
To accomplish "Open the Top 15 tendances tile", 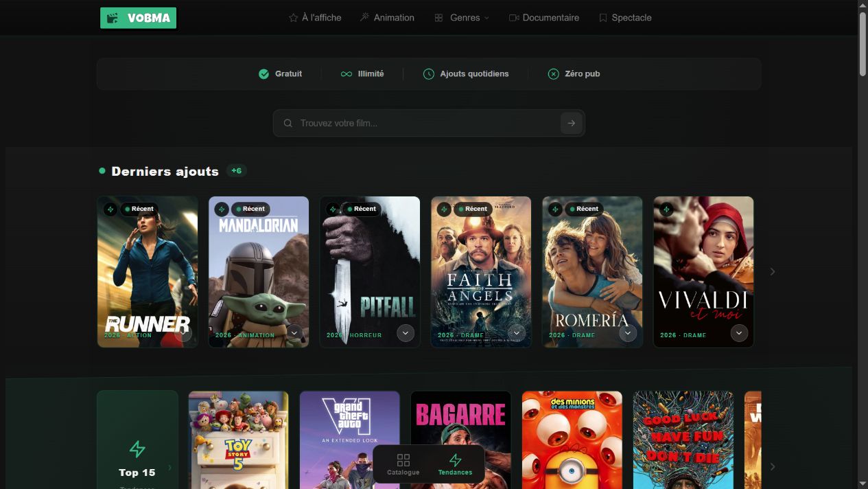I will click(137, 440).
